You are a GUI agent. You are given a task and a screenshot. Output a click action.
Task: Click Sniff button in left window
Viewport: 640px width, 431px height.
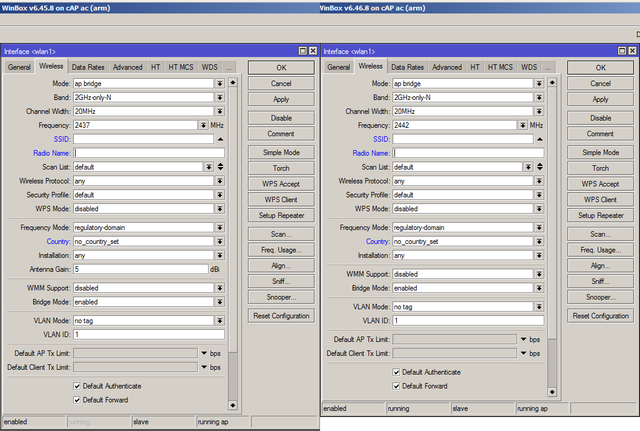pos(281,281)
